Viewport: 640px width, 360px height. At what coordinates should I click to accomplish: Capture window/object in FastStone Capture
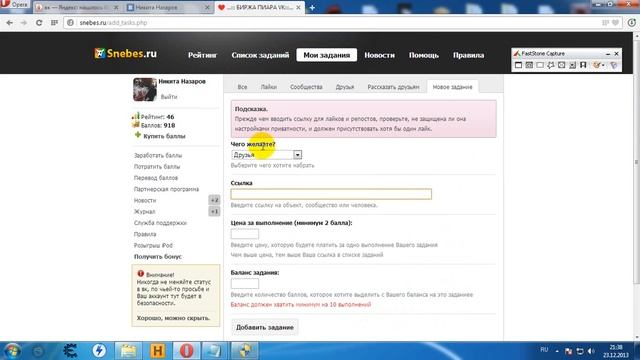529,65
